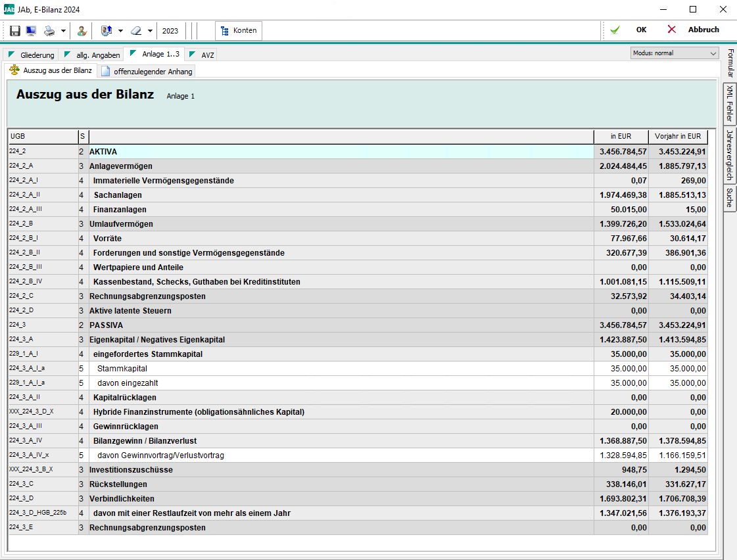Click the save floppy disk icon
This screenshot has height=560, width=737.
coord(15,30)
